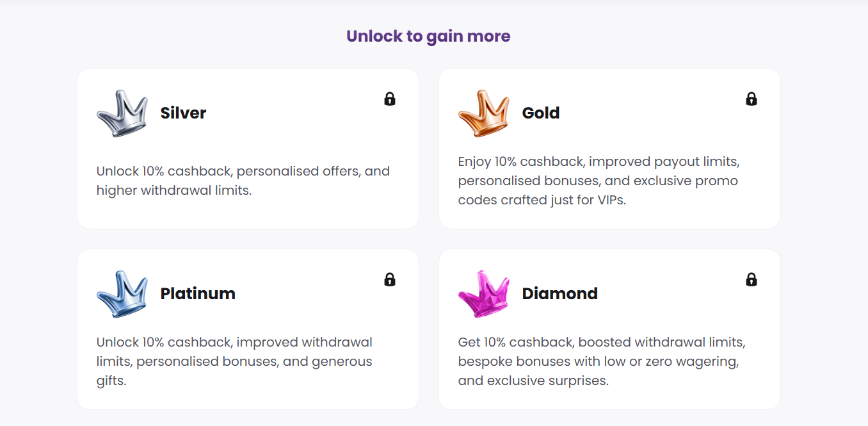This screenshot has width=868, height=426.
Task: Click the lock icon on the Silver card
Action: click(390, 99)
